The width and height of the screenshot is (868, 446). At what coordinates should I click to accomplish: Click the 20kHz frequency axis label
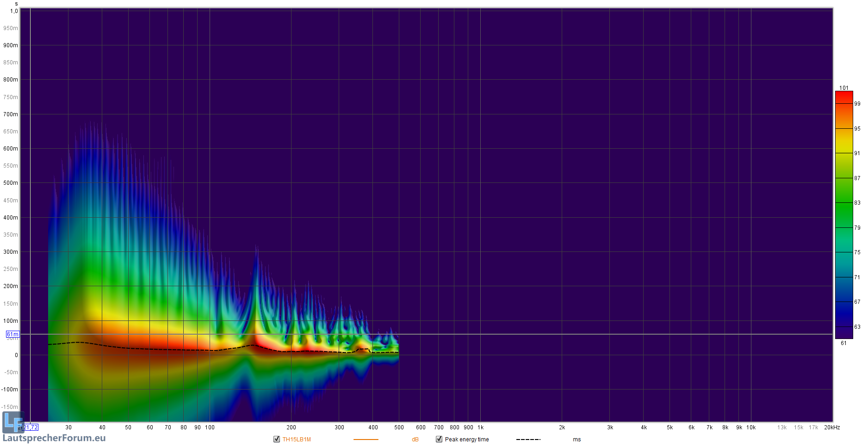click(831, 427)
